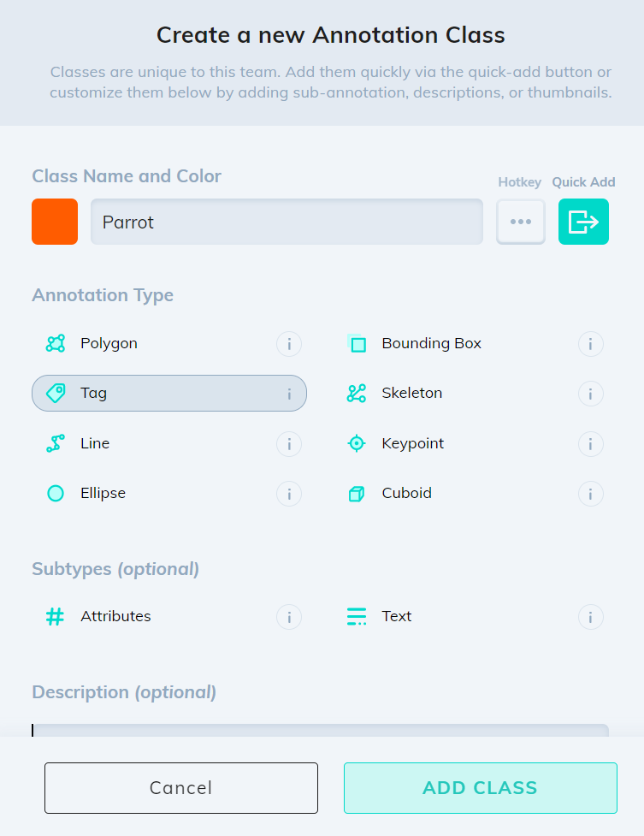Click the Quick Add button icon
This screenshot has height=836, width=644.
(583, 222)
